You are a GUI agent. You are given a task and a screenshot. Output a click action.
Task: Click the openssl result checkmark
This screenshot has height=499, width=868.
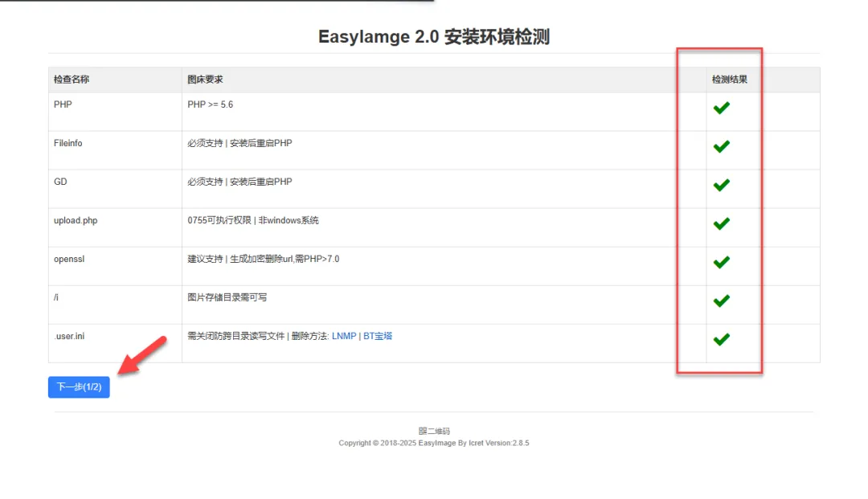click(x=721, y=262)
